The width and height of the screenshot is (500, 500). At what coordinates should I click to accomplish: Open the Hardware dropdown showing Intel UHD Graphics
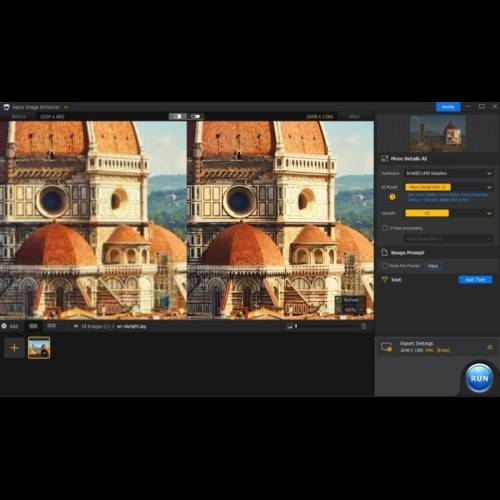click(x=449, y=173)
